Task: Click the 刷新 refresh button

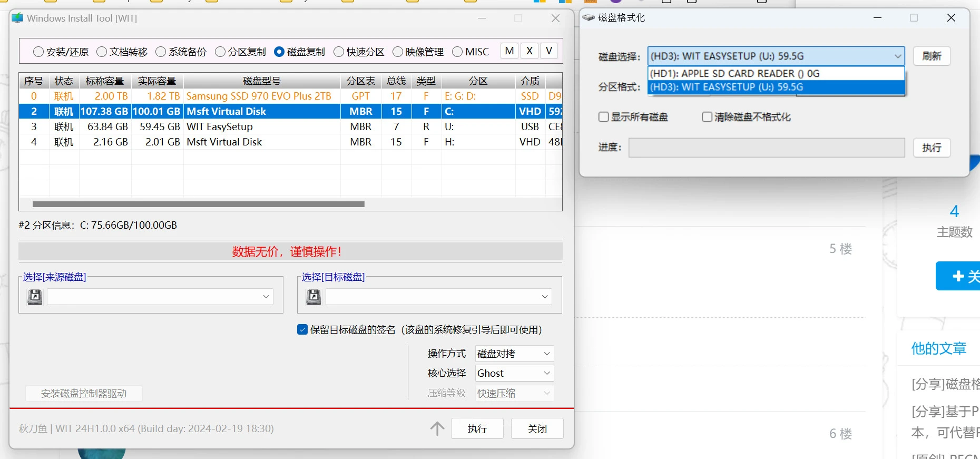Action: [932, 56]
